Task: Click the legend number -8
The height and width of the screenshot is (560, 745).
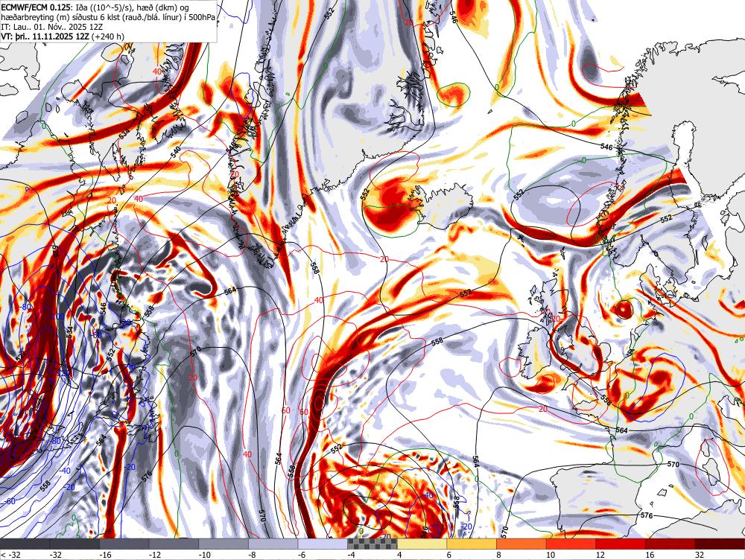Action: tap(253, 555)
